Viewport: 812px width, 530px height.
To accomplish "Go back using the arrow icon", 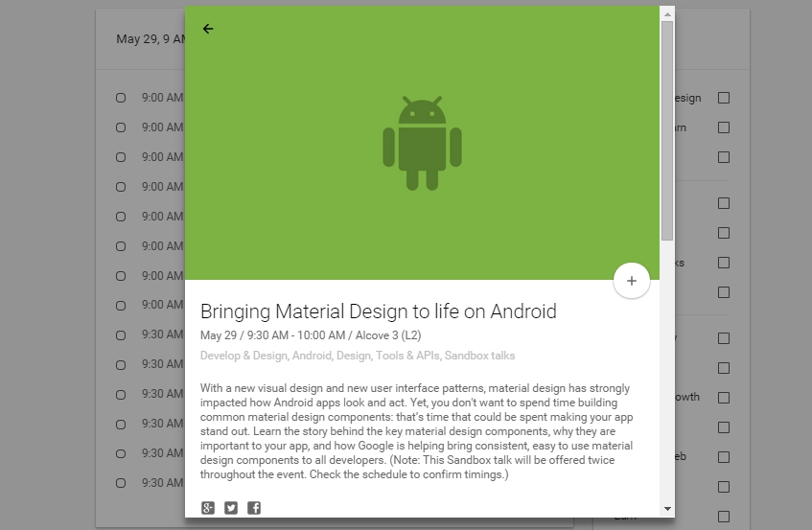I will [208, 29].
